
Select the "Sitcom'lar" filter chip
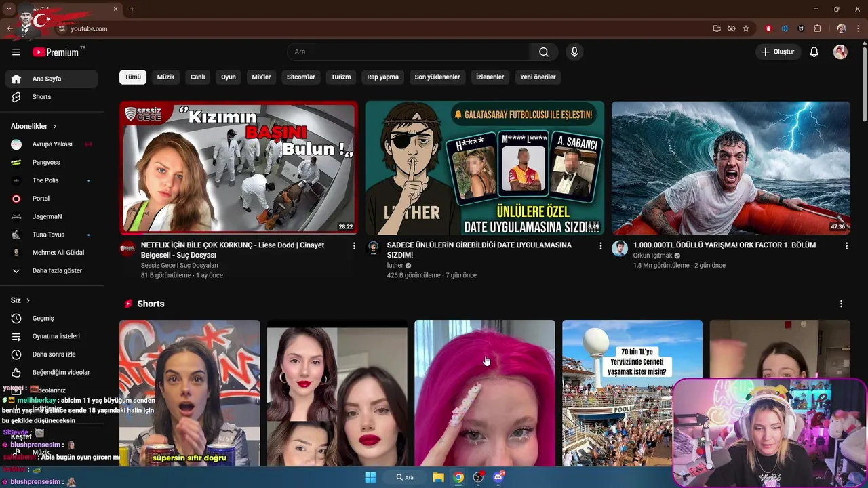(301, 77)
